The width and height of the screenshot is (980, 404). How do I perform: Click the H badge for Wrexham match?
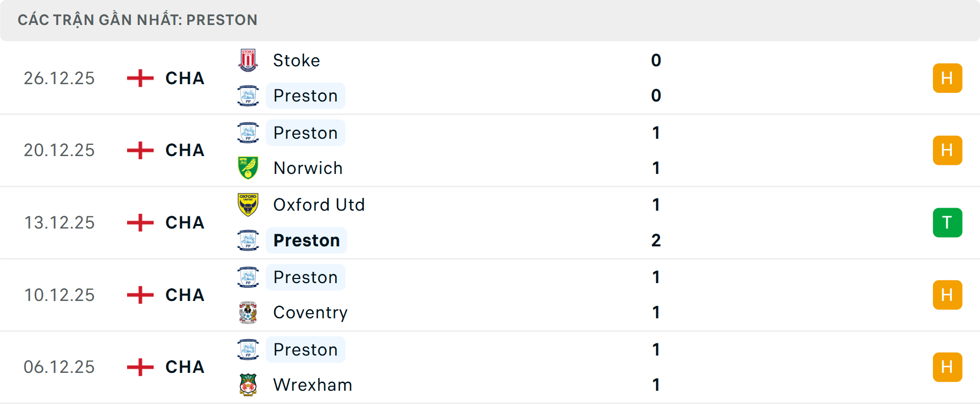(947, 367)
